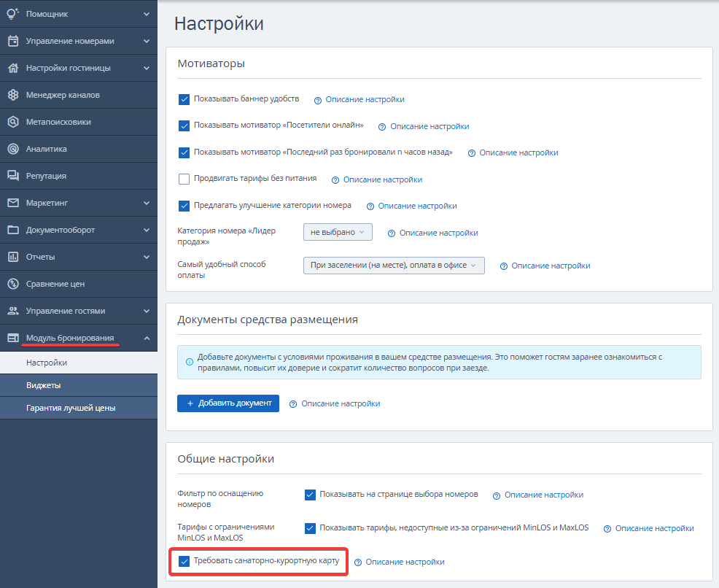
Task: Click the Репутация chat bubbles icon
Action: pos(13,176)
